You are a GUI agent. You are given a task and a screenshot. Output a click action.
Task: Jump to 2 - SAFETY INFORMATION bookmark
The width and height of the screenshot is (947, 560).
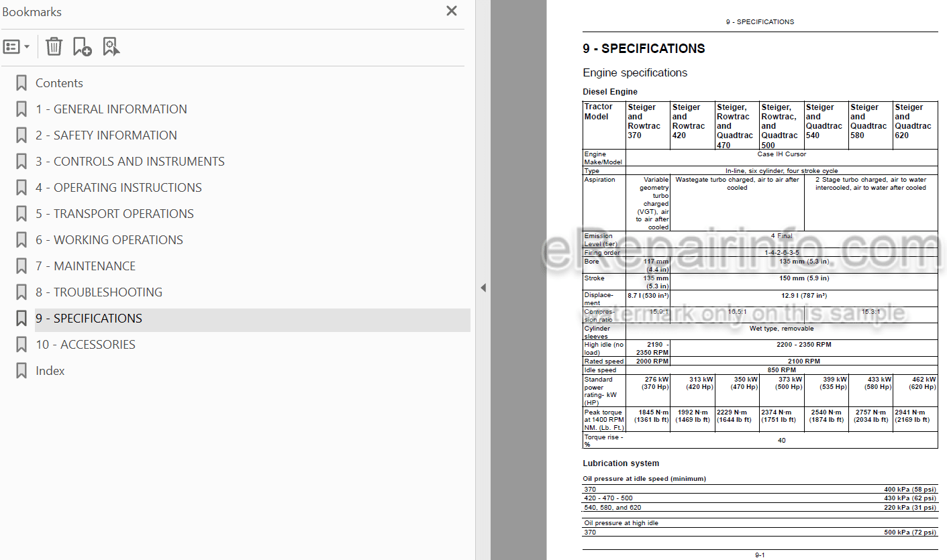[106, 135]
